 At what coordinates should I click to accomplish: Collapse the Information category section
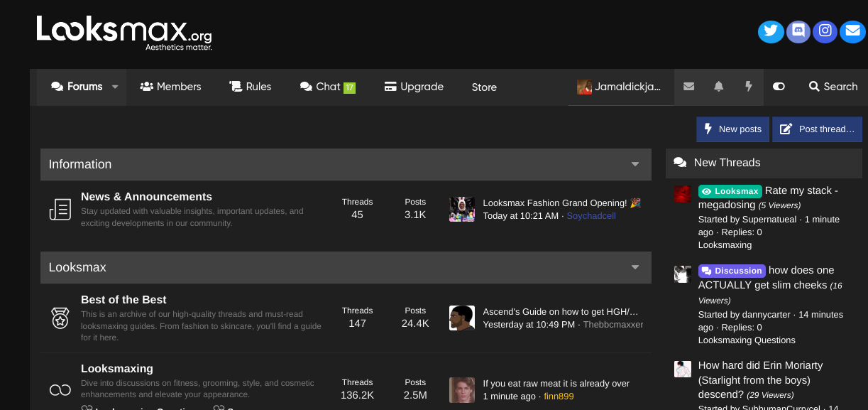635,164
